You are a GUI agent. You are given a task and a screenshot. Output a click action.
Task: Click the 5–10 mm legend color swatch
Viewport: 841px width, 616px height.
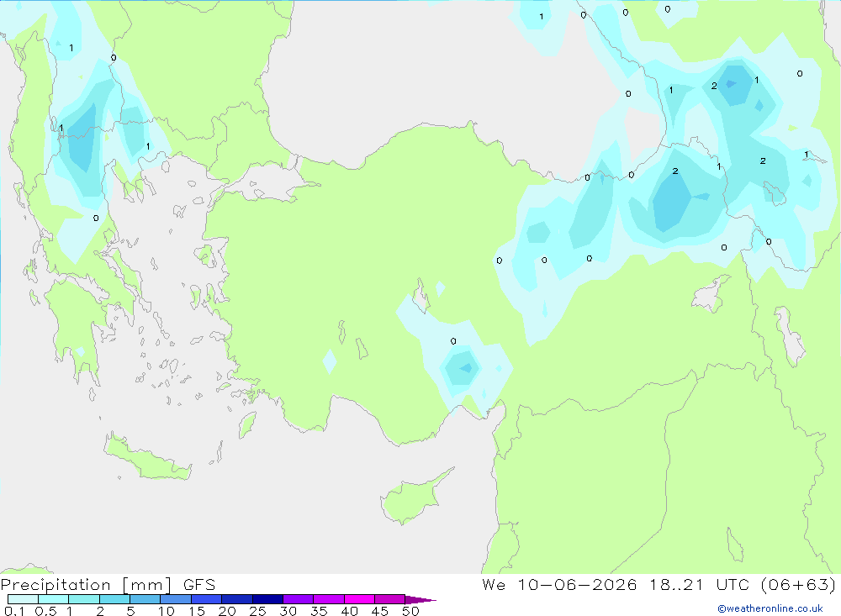(145, 599)
